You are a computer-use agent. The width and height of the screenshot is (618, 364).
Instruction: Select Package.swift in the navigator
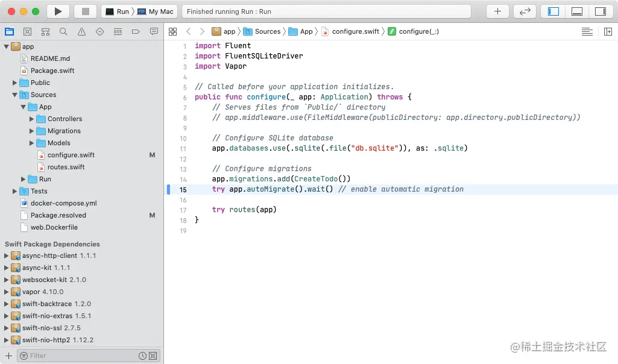[x=52, y=71]
